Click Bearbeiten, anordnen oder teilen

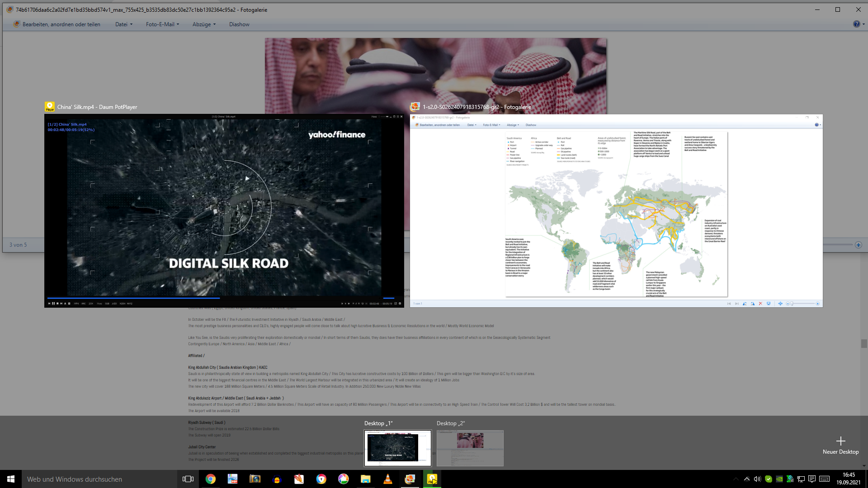coord(57,24)
